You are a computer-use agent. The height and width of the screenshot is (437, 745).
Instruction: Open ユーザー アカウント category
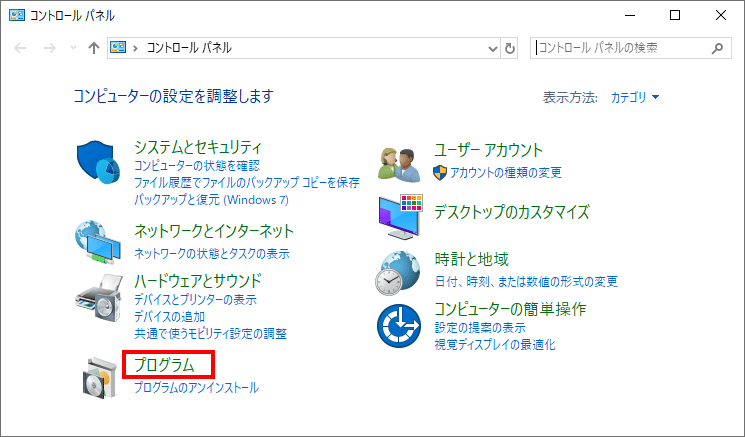pyautogui.click(x=488, y=150)
